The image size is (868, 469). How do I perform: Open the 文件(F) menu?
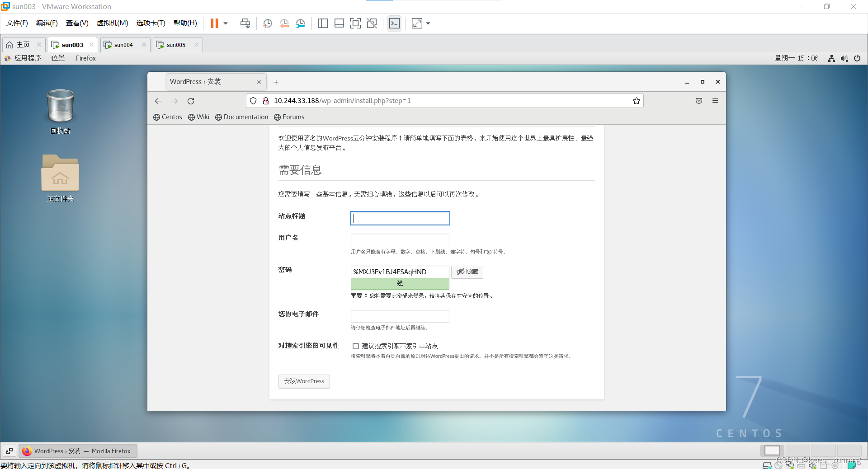point(17,23)
